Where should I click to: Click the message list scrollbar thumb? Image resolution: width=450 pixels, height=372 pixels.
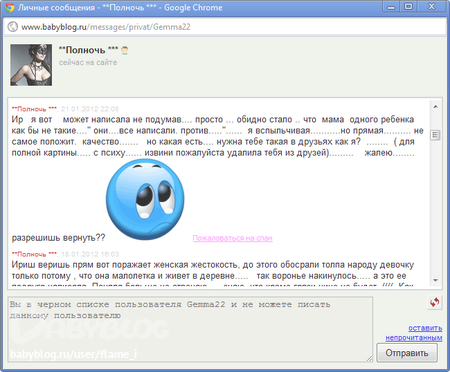point(435,135)
